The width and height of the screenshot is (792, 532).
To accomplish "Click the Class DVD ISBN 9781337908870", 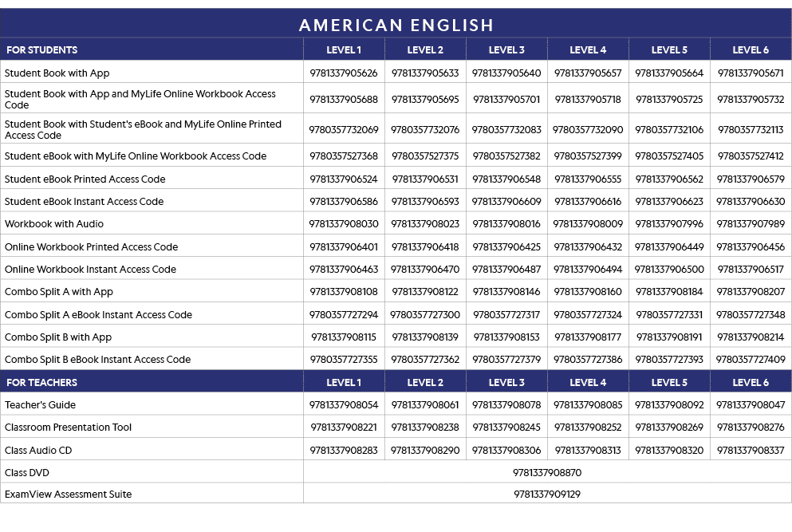I will (547, 473).
